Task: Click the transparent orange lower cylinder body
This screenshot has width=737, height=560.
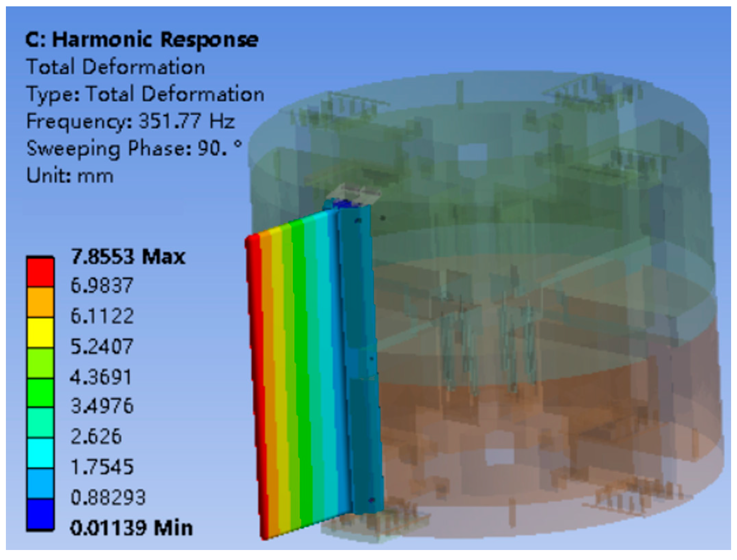Action: coord(545,431)
